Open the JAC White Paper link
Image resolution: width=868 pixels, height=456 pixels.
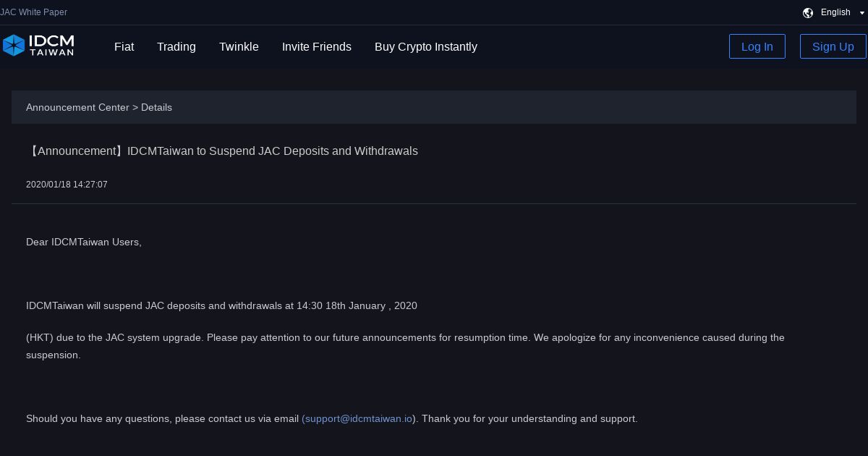coord(34,12)
